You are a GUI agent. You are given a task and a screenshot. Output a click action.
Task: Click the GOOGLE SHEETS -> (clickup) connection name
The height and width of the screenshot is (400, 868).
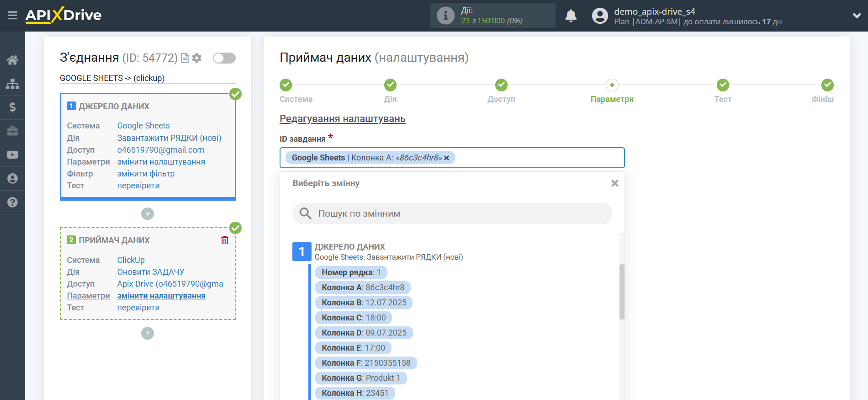click(x=112, y=78)
